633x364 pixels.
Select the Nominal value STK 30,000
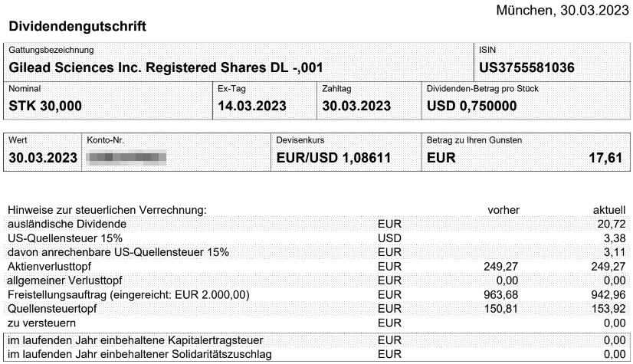[45, 106]
